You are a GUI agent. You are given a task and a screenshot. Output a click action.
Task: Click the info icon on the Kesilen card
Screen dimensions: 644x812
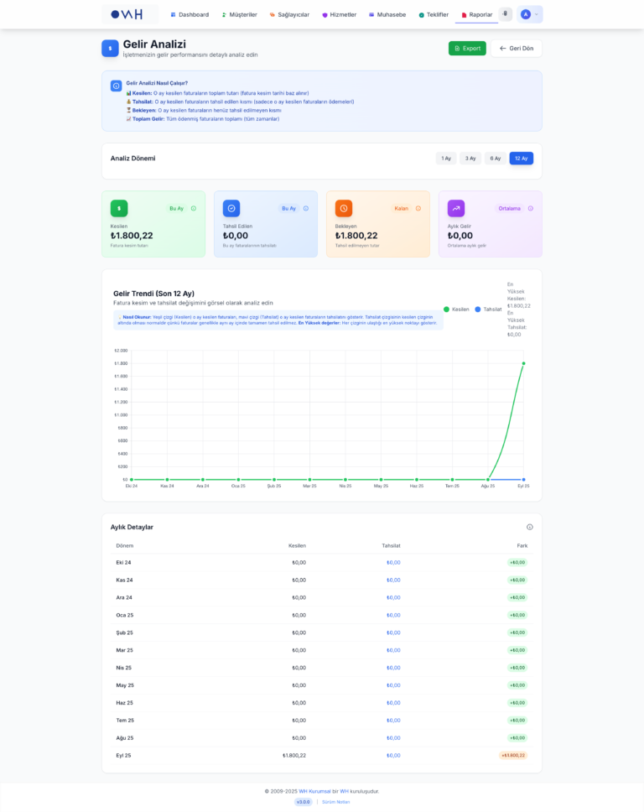point(194,208)
